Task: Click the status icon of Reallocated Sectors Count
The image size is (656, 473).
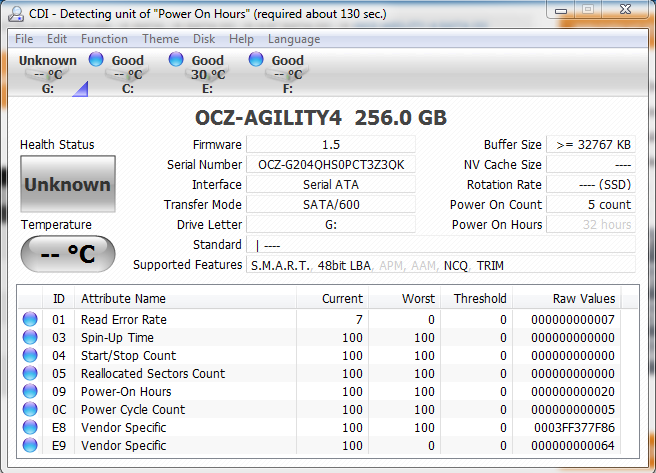Action: coord(30,374)
